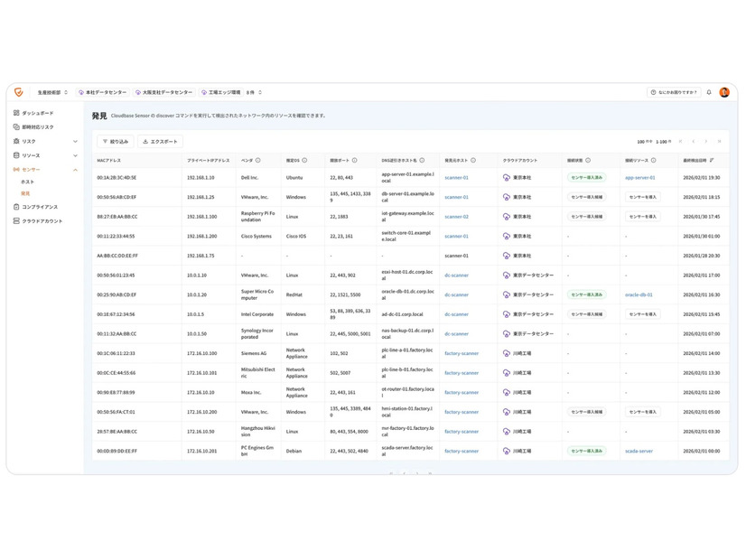Click the info icon beside 接続状態
Screen dimensions: 746x560
[588, 160]
